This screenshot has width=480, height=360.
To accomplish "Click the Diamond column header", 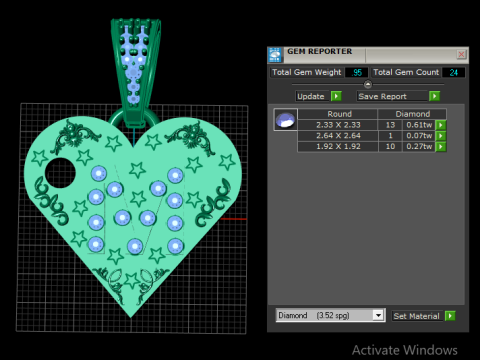I will coord(413,114).
